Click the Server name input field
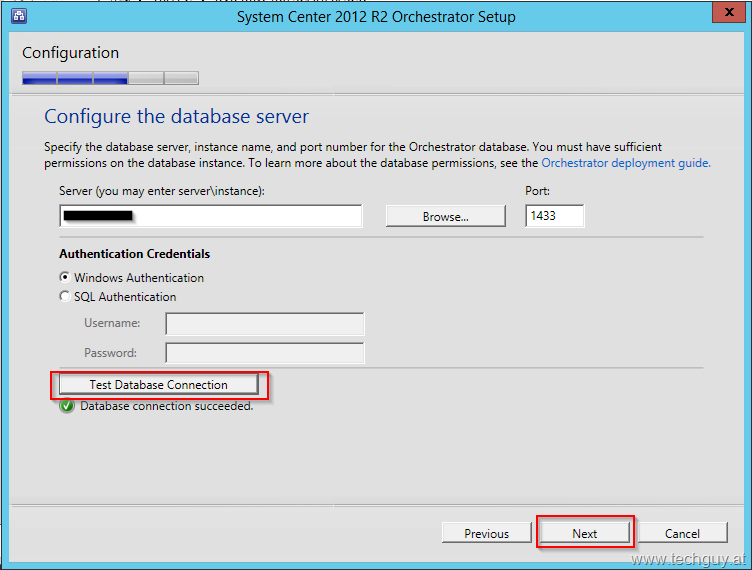The height and width of the screenshot is (570, 752). click(x=211, y=216)
